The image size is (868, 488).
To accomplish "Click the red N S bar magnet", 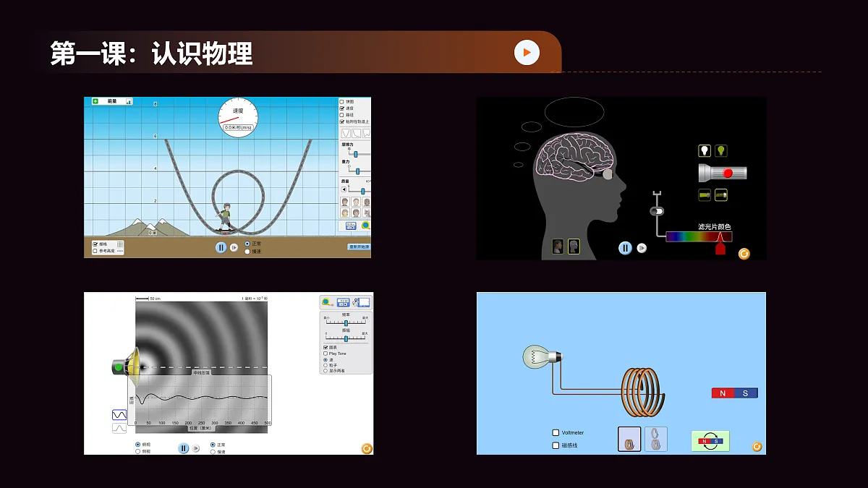I will pos(734,393).
